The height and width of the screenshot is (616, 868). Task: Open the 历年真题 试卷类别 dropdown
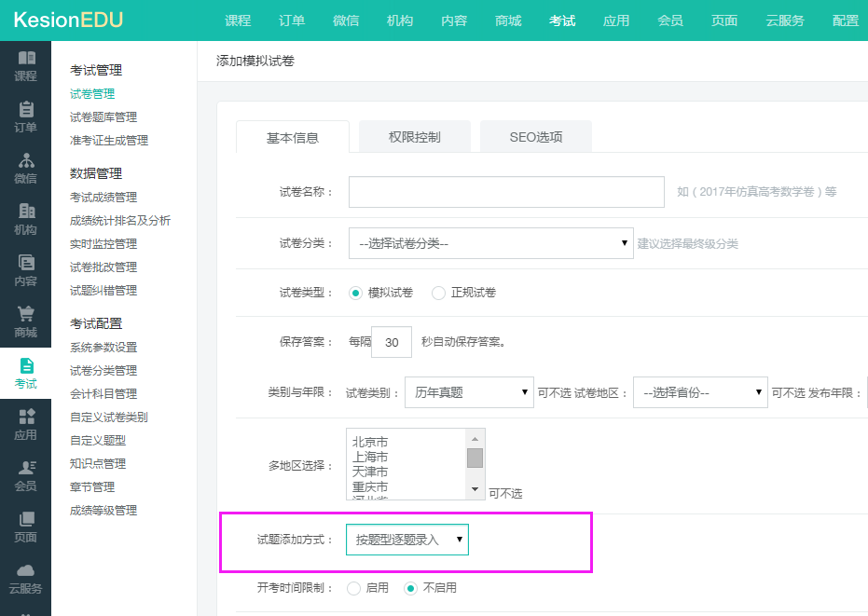469,392
